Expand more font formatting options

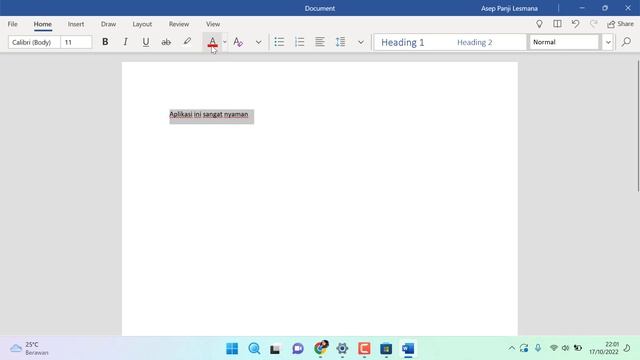pos(258,42)
